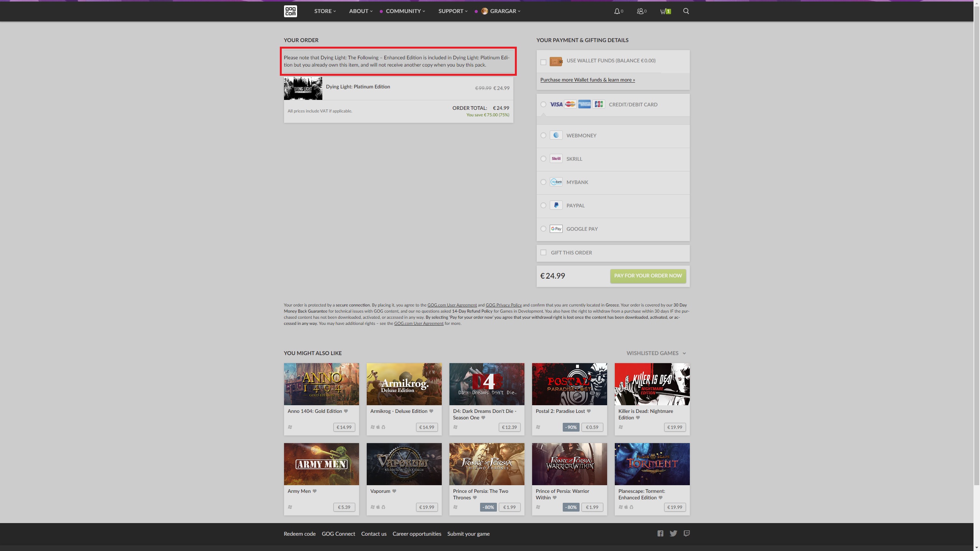Click the GRARGAR user avatar

485,11
